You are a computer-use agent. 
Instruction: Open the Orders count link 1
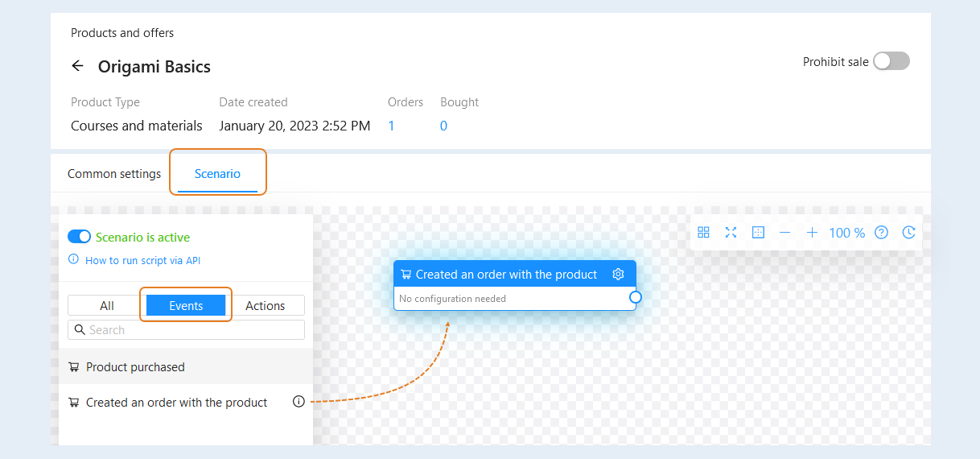[x=391, y=126]
